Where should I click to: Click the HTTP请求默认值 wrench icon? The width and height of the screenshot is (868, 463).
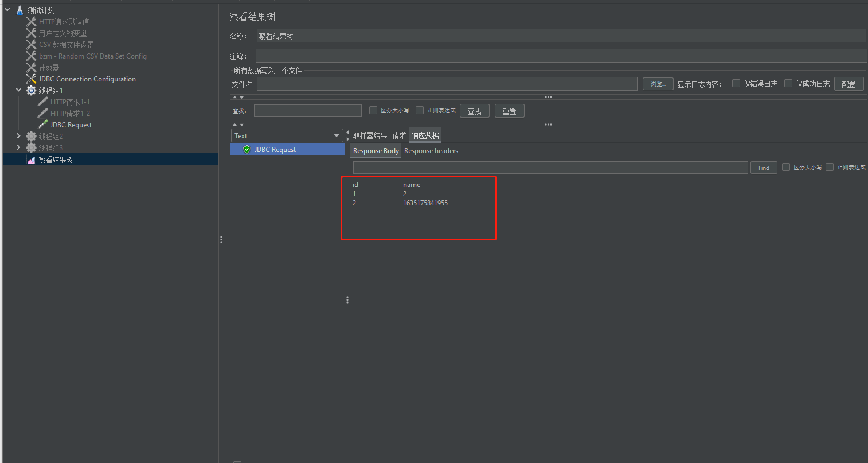31,22
